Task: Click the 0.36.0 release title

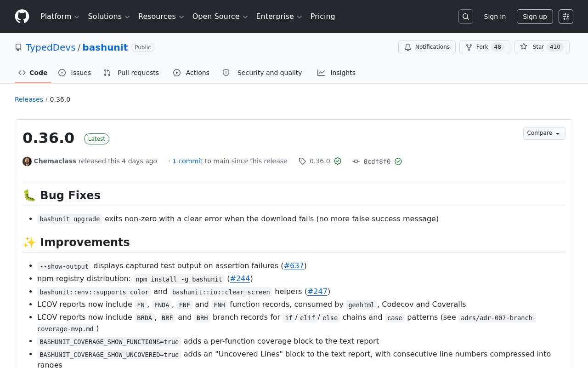Action: tap(49, 138)
